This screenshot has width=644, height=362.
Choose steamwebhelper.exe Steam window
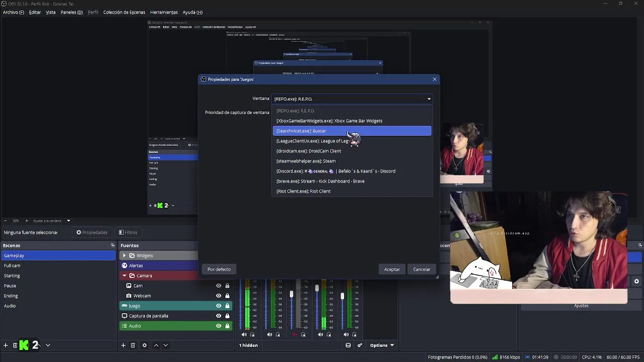(352, 161)
